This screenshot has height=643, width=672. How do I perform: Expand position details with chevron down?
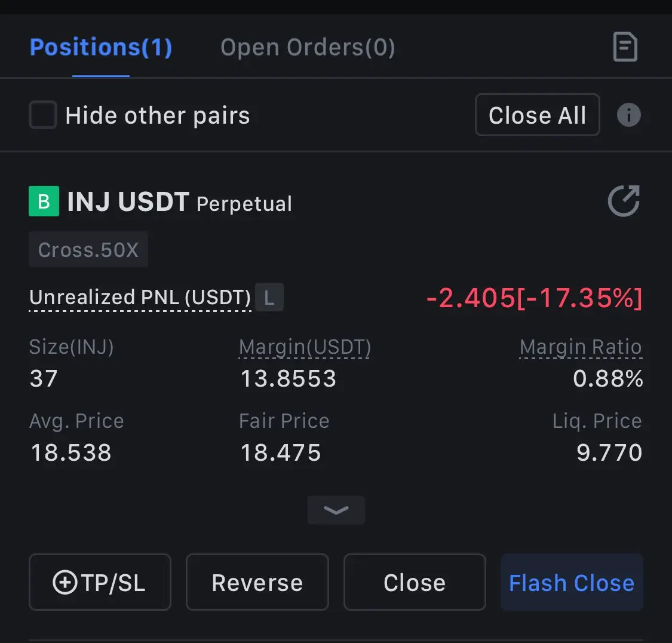[x=336, y=510]
